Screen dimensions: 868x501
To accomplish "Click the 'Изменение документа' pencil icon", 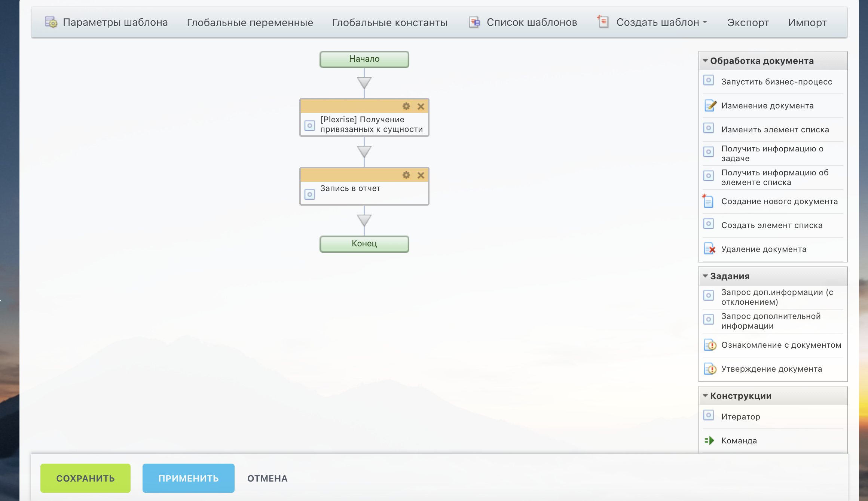I will coord(710,106).
